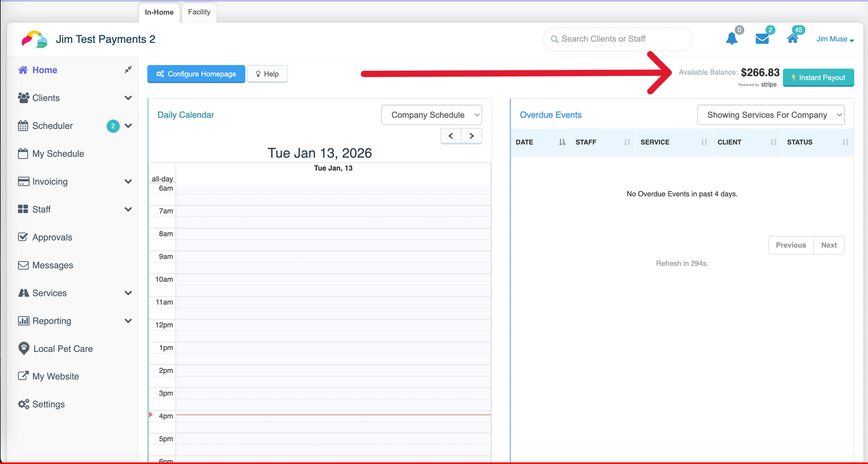Sort by Client column arrows icon
868x464 pixels.
773,142
